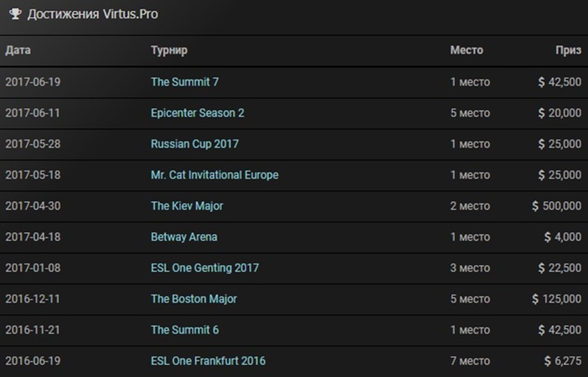Visit The Boston Major tournament page

(194, 299)
